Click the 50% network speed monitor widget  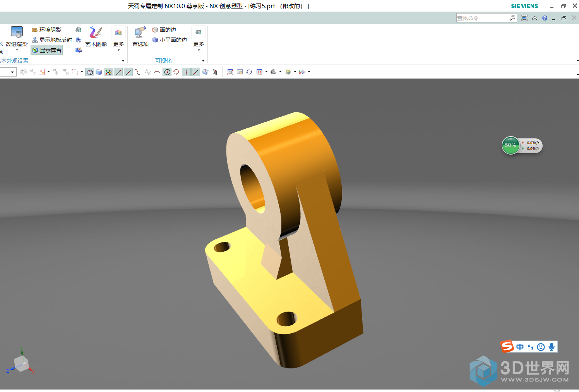pyautogui.click(x=522, y=146)
